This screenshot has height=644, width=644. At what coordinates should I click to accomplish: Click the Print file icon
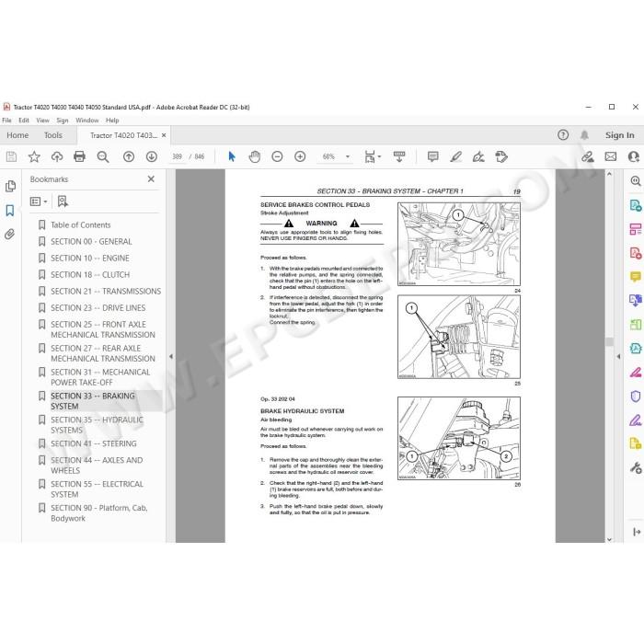(79, 156)
